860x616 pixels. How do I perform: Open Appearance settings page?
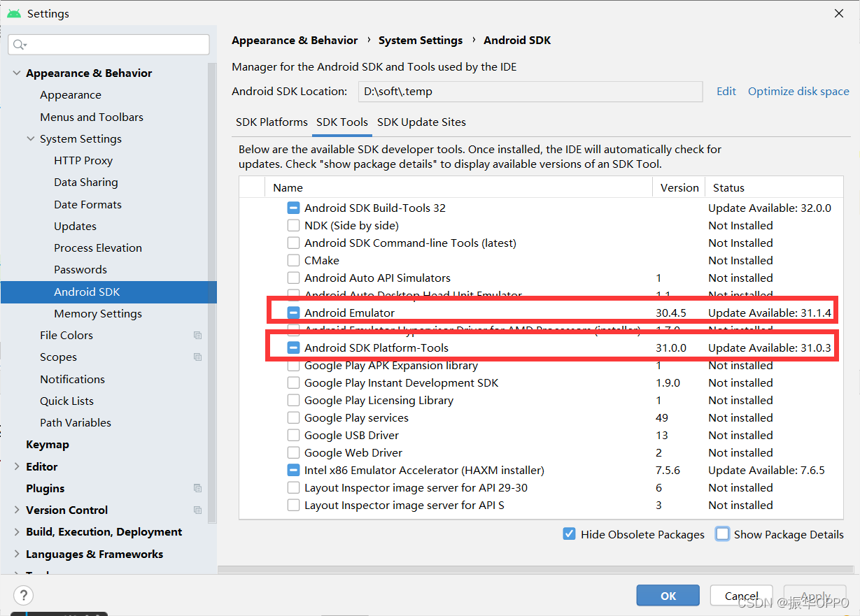click(x=71, y=95)
